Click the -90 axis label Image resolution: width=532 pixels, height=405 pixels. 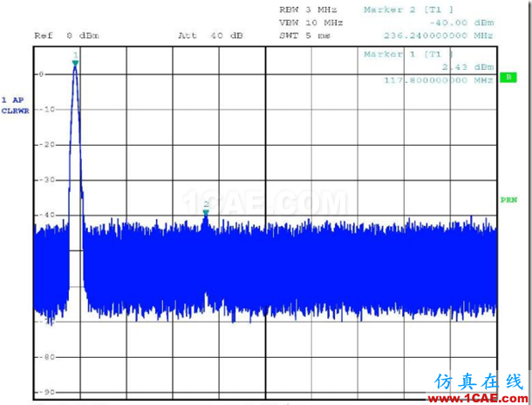46,392
